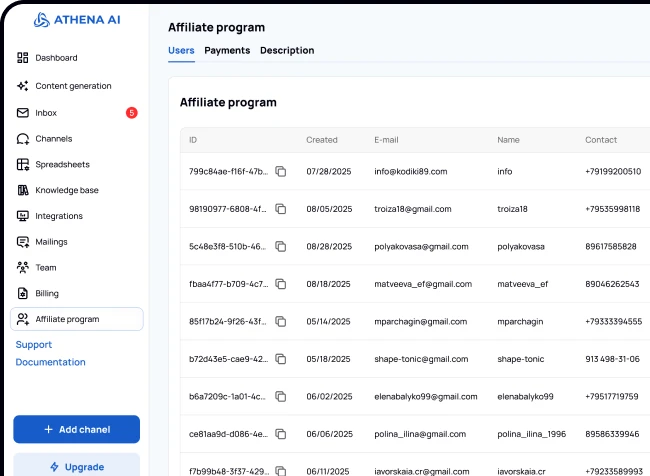
Task: Click the Created column header
Action: (322, 140)
